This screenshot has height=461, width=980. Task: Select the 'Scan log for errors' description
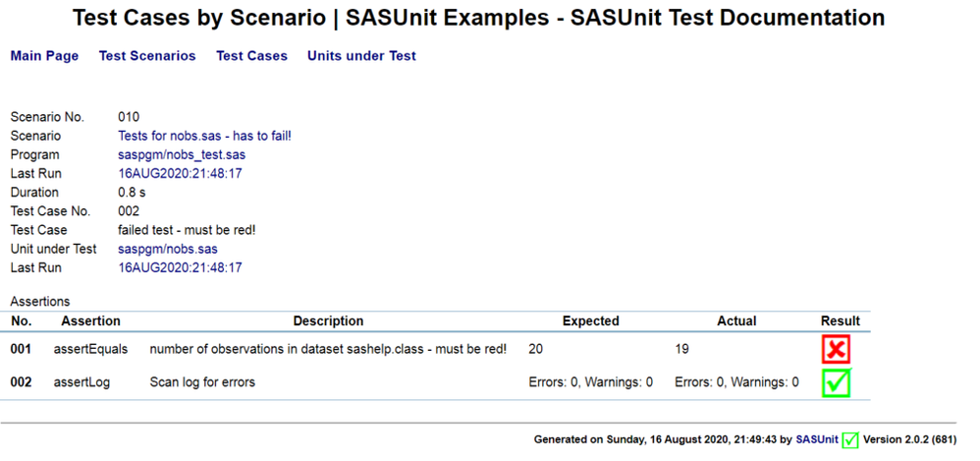202,382
